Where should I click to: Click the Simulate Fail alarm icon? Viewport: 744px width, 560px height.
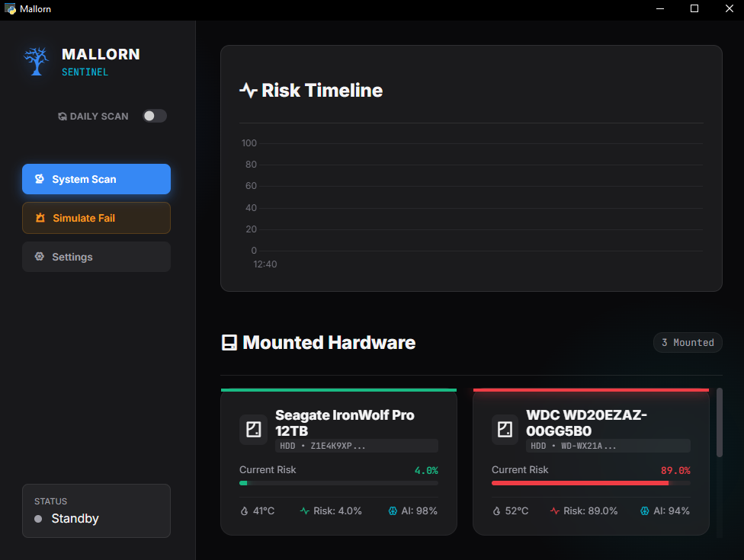click(x=39, y=218)
